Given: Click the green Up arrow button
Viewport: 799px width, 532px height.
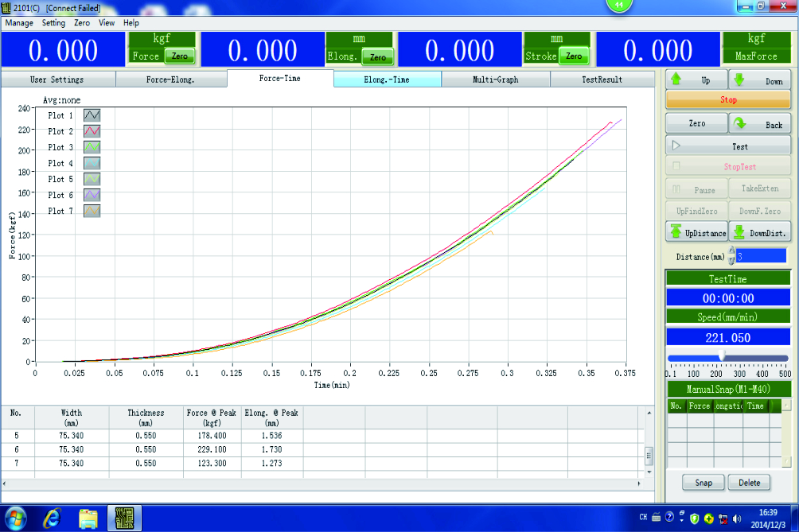Looking at the screenshot, I should tap(696, 80).
